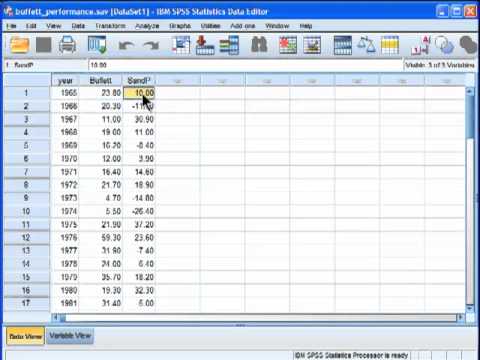Undo the last action arrow
The width and height of the screenshot is (480, 360).
126,45
